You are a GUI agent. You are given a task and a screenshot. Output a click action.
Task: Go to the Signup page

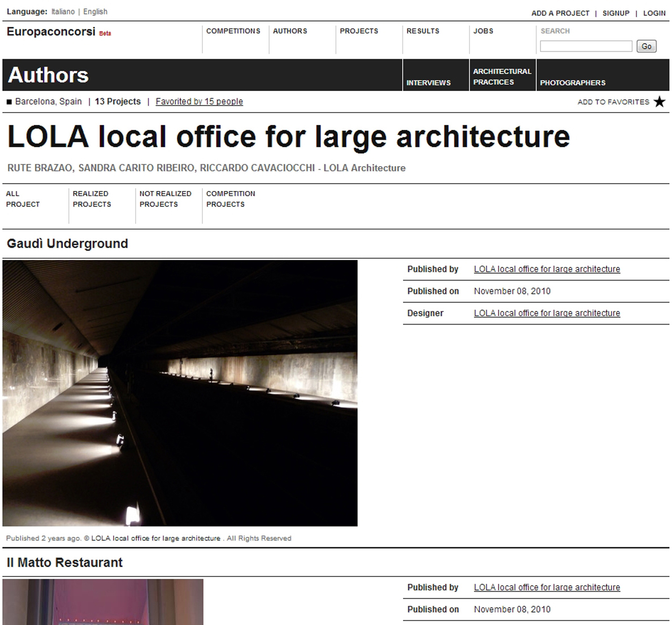click(x=616, y=13)
